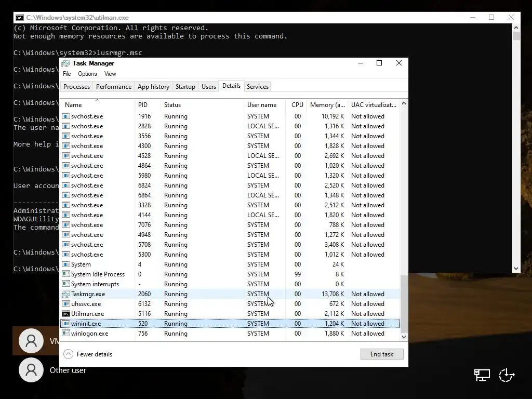
Task: Select svchost.exe row with PID 6824
Action: pos(230,185)
